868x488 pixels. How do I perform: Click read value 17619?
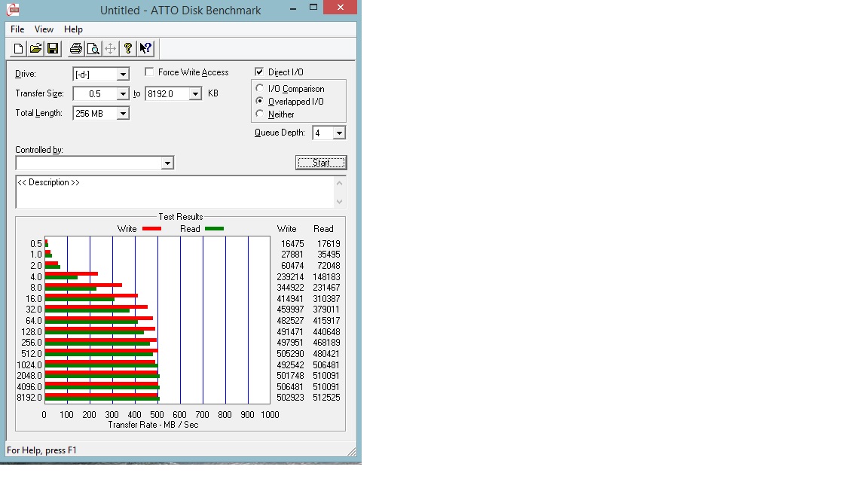tap(329, 244)
